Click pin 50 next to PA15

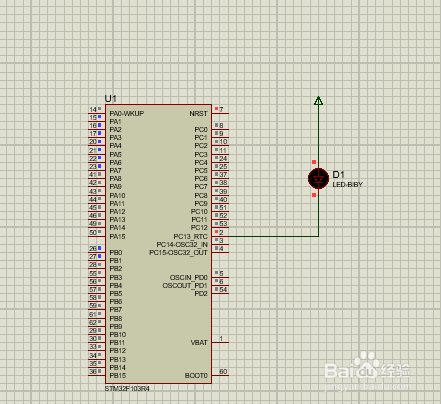(93, 232)
